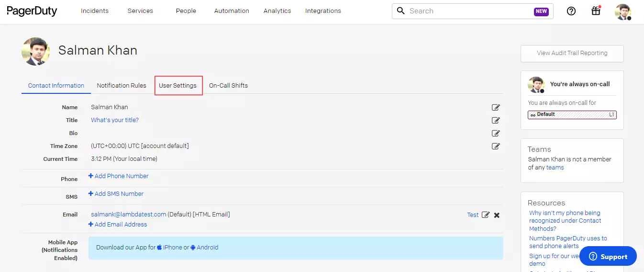This screenshot has width=644, height=272.
Task: Click View Audit Trail Reporting button
Action: (572, 53)
